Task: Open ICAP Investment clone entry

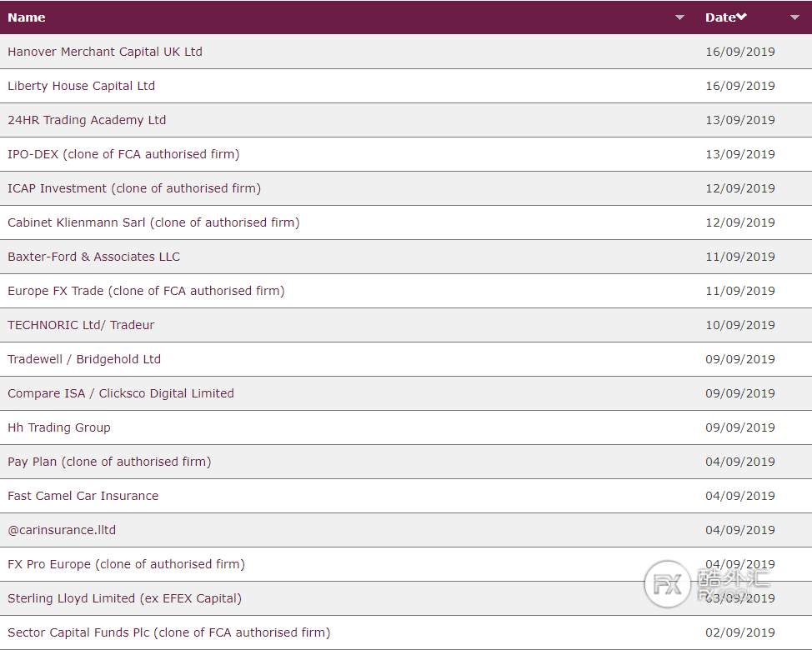Action: [134, 188]
